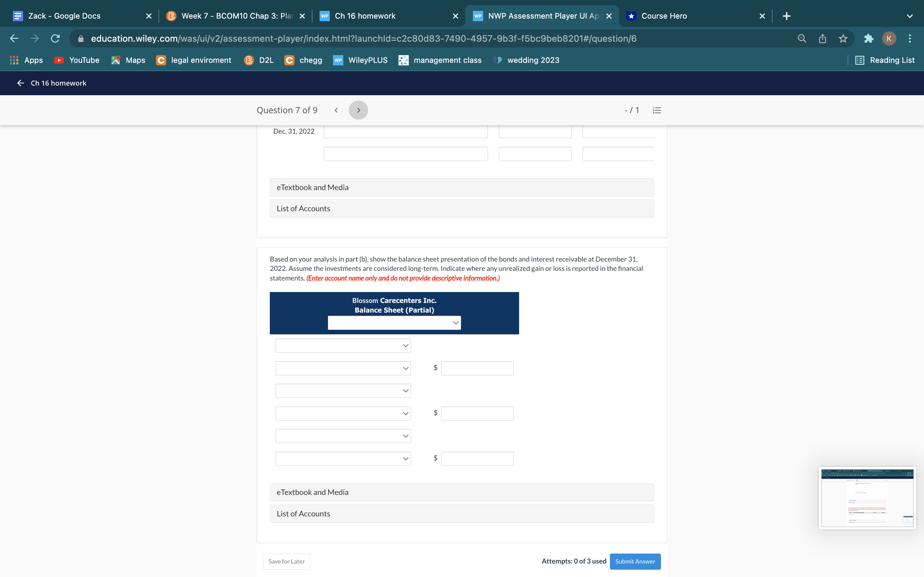Click the zoom magnifier icon in address bar
The height and width of the screenshot is (577, 924).
[801, 38]
